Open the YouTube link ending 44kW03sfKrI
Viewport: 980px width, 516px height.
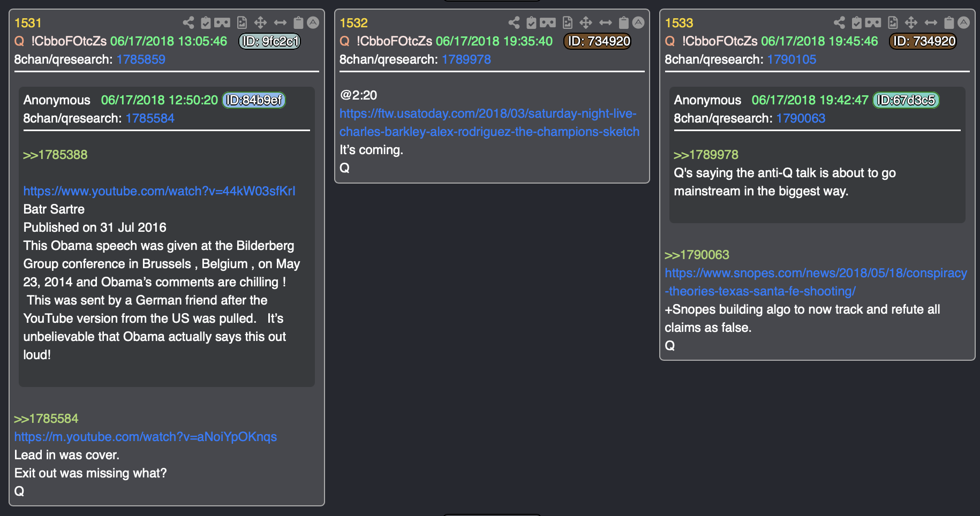(159, 191)
